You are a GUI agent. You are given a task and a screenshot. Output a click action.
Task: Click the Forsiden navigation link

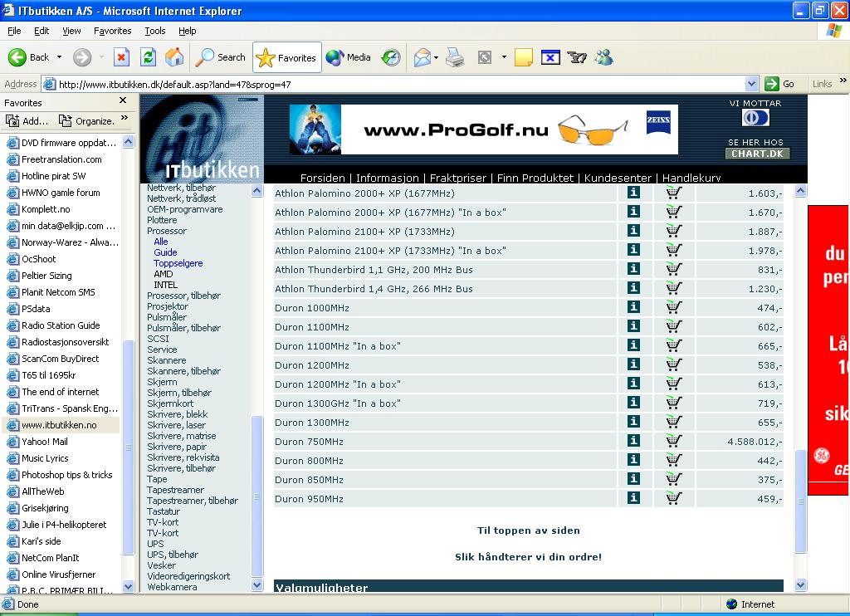point(323,178)
